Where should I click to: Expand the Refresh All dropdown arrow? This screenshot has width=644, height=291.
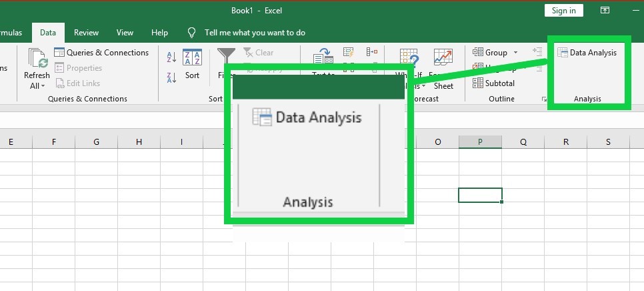43,86
